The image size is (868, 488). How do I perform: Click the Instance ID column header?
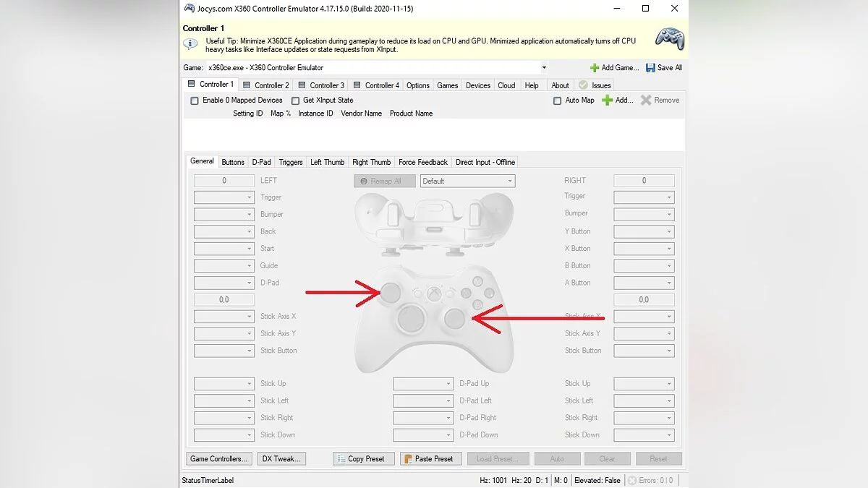click(x=315, y=114)
